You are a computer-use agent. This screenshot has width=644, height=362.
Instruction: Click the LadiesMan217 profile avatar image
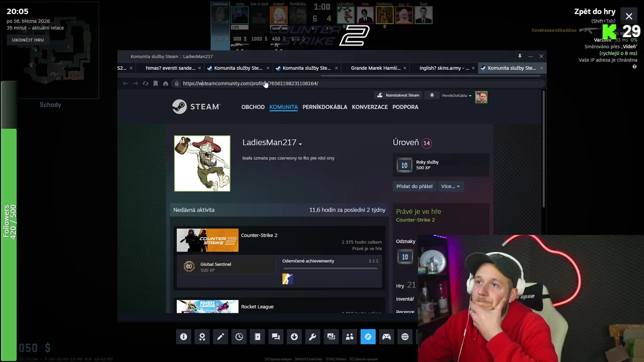202,163
